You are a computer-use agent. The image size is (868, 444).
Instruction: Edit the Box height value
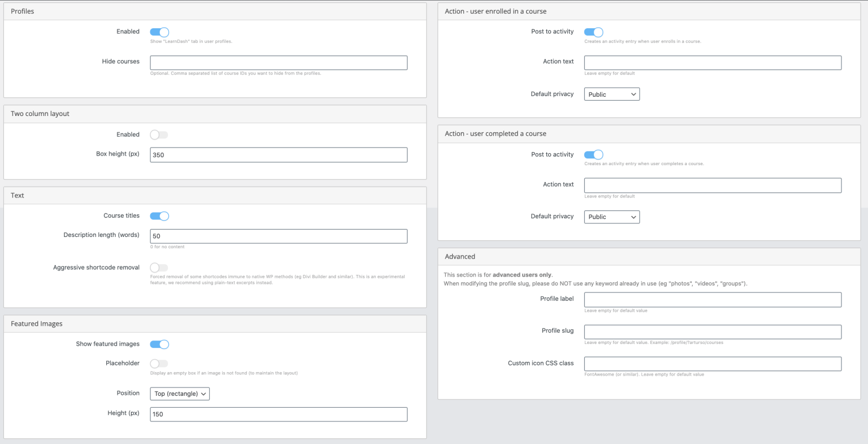point(278,154)
